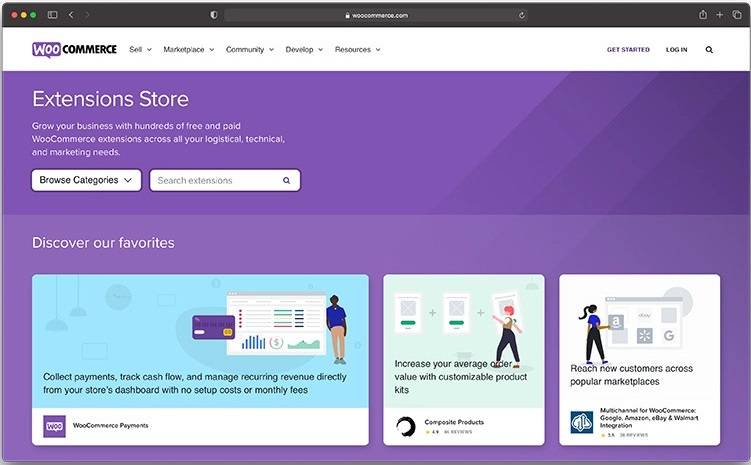The width and height of the screenshot is (751, 465).
Task: Click 'Reach new customers across popular marketplaces'
Action: point(631,375)
